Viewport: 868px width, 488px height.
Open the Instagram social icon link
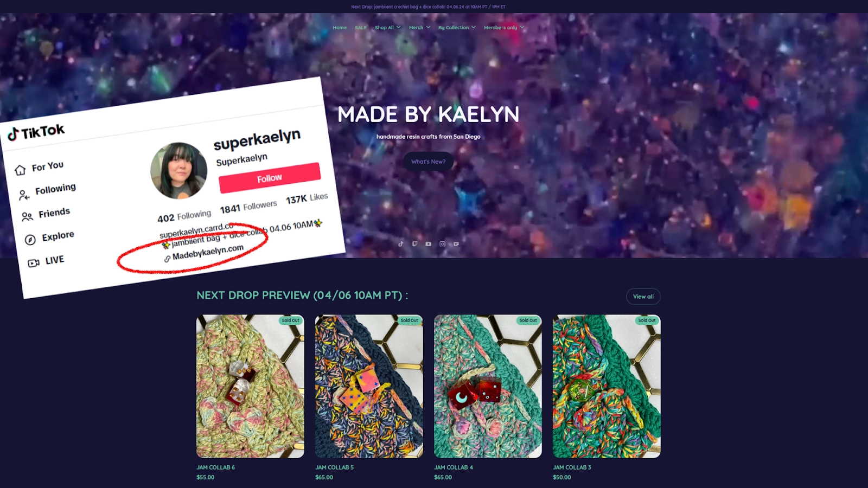tap(443, 244)
